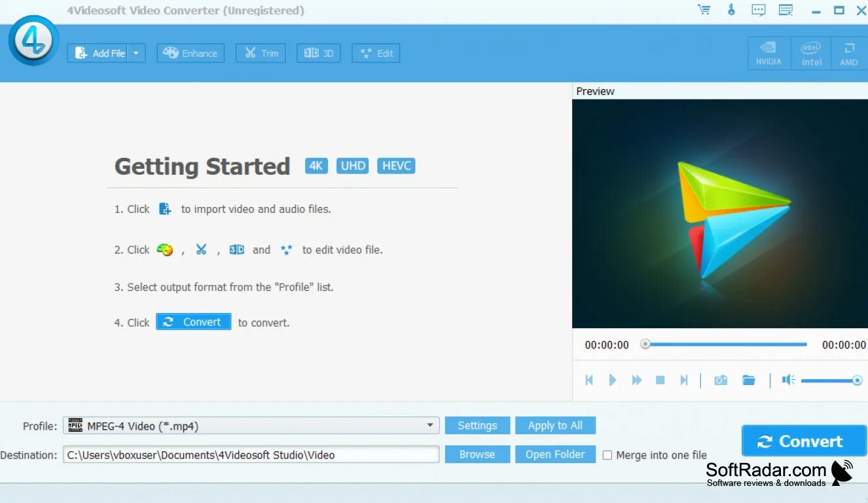Click the register key icon

pyautogui.click(x=731, y=10)
